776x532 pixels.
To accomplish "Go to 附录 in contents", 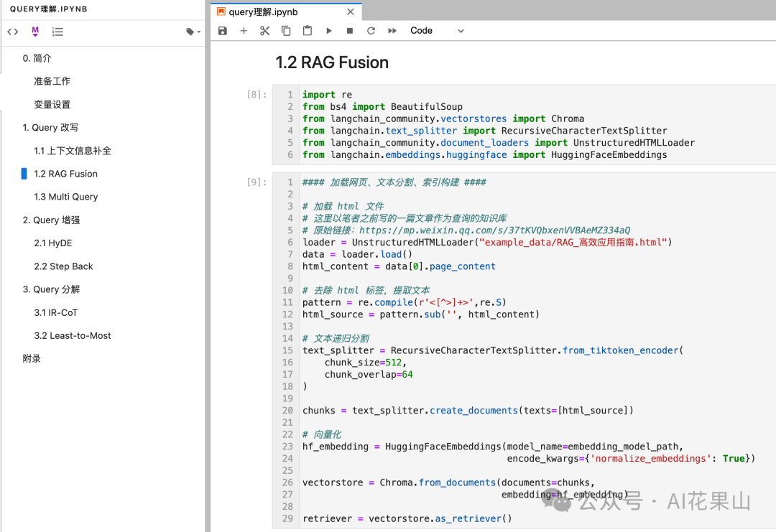I will coord(32,358).
